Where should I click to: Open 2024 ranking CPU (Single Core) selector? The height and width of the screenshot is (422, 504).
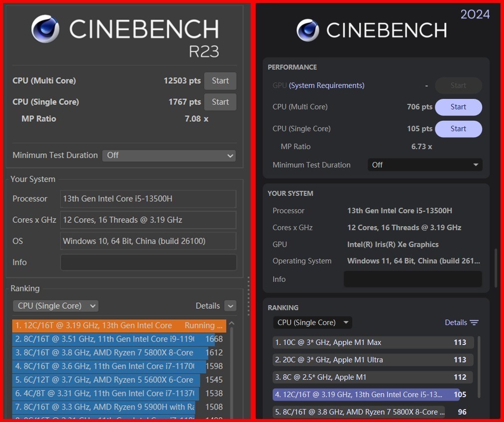313,323
